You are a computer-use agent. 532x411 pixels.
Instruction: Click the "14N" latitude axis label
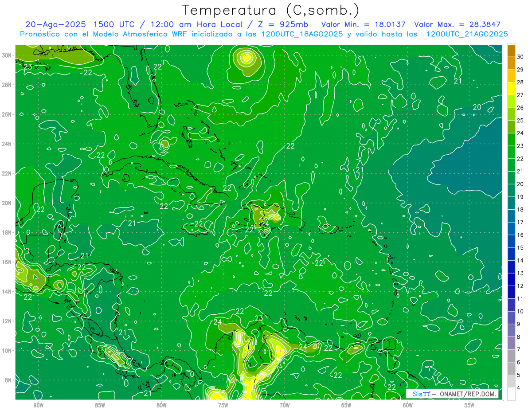7,292
